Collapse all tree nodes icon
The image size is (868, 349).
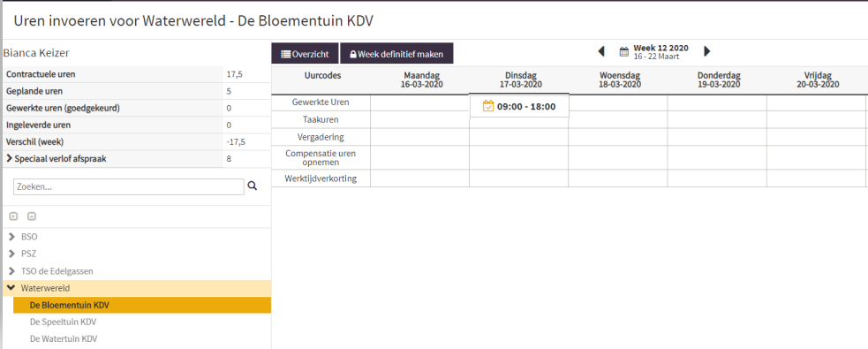(32, 216)
